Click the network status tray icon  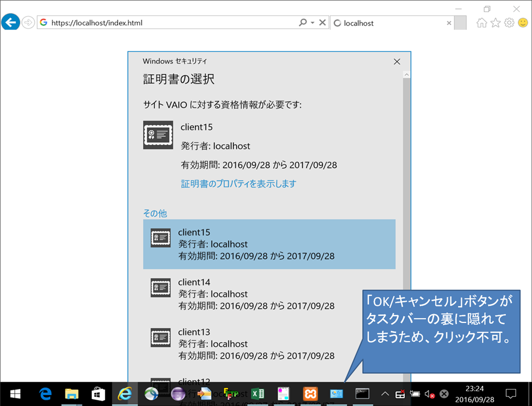(x=401, y=394)
